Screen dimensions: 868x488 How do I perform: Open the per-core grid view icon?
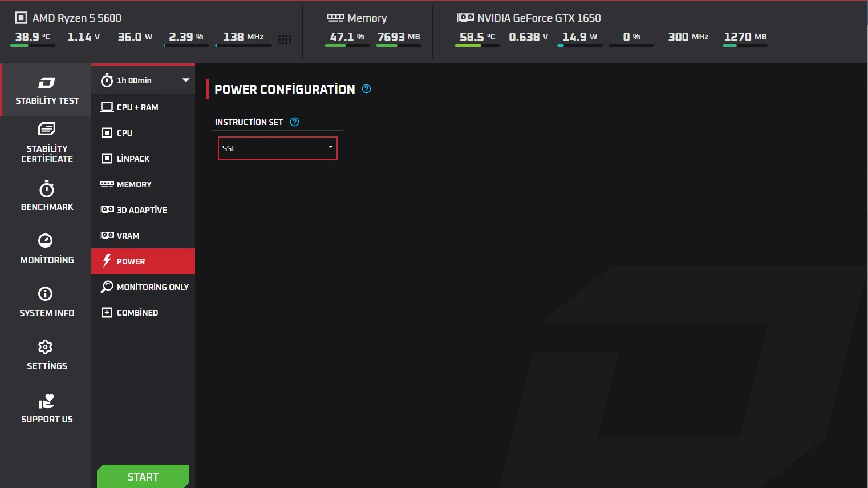[285, 39]
